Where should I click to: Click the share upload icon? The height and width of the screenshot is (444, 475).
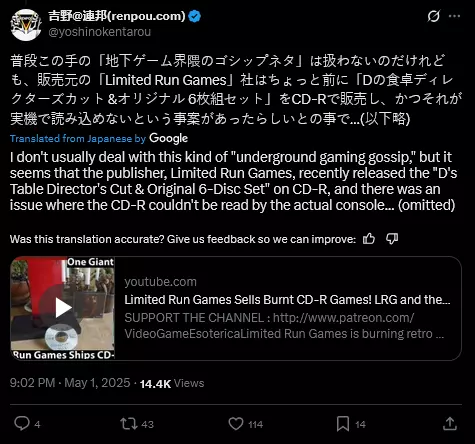[x=450, y=423]
